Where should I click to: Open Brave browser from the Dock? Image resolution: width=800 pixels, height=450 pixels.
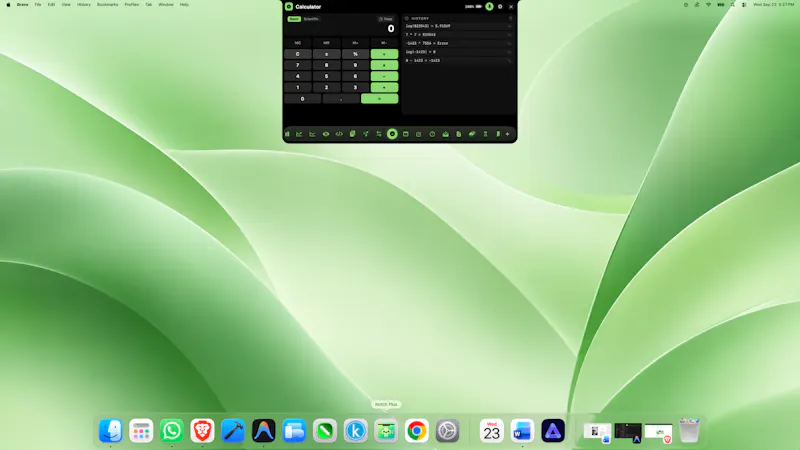click(x=202, y=431)
